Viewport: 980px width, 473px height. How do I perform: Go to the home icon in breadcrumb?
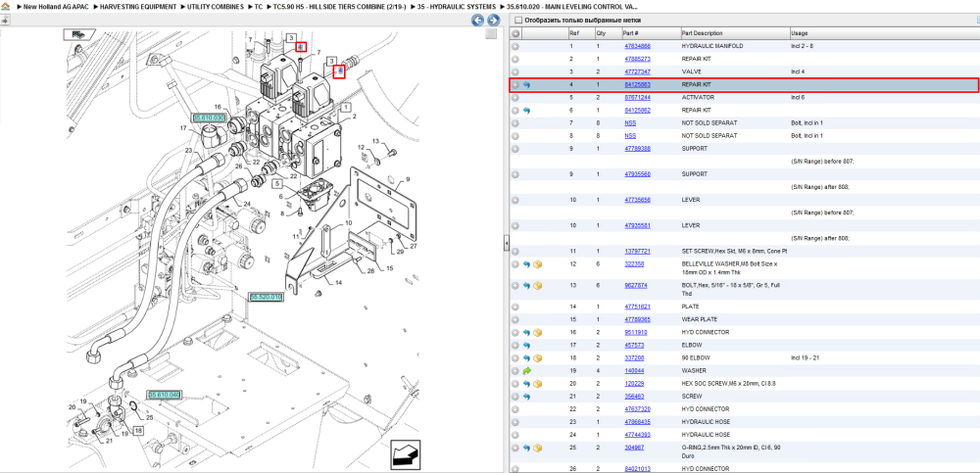pos(5,6)
